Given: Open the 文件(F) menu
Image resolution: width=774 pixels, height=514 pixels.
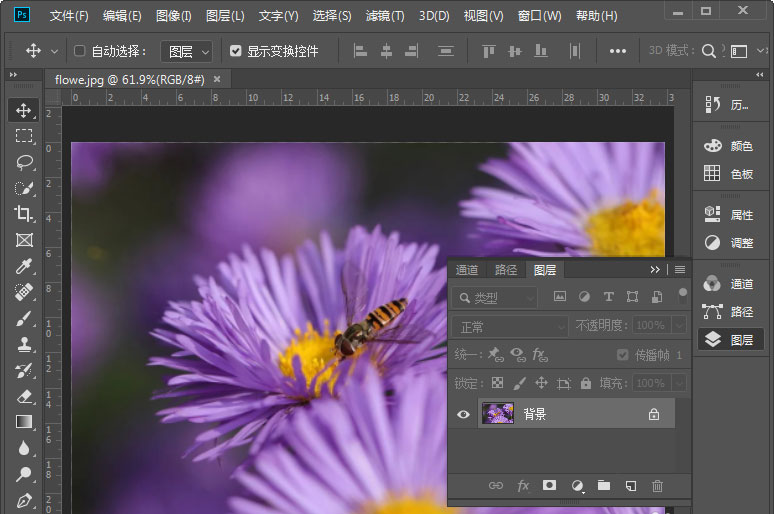Looking at the screenshot, I should [x=69, y=16].
